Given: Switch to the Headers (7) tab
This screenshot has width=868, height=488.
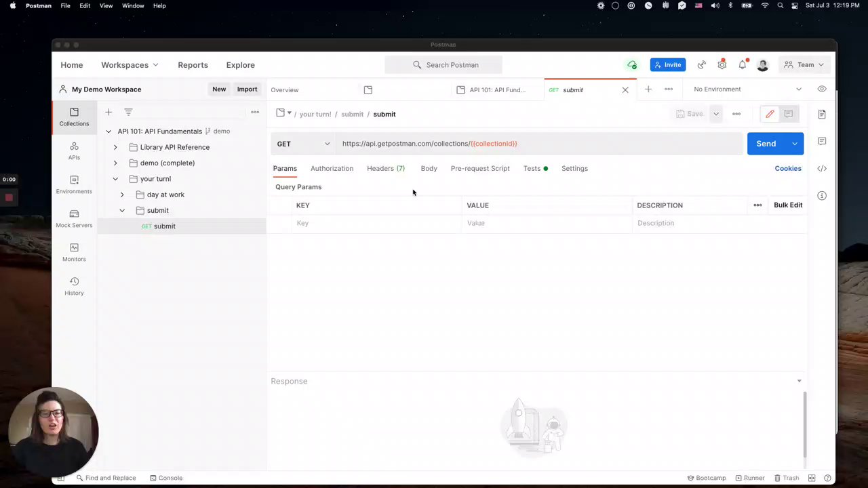Looking at the screenshot, I should 386,168.
